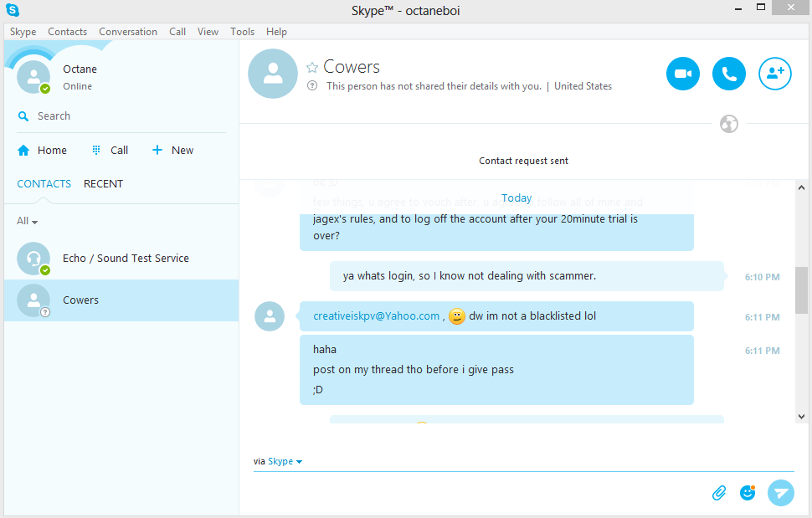Click in the Search contacts field
The width and height of the screenshot is (812, 518).
(121, 116)
